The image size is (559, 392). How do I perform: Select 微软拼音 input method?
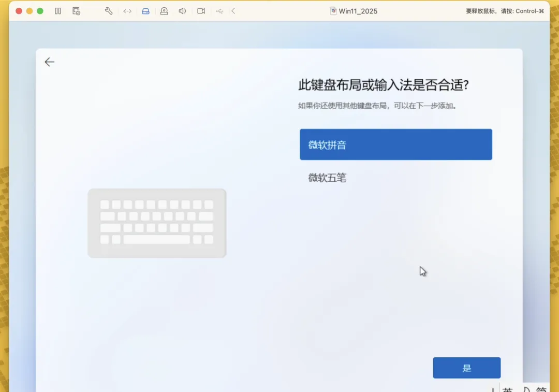(x=396, y=144)
